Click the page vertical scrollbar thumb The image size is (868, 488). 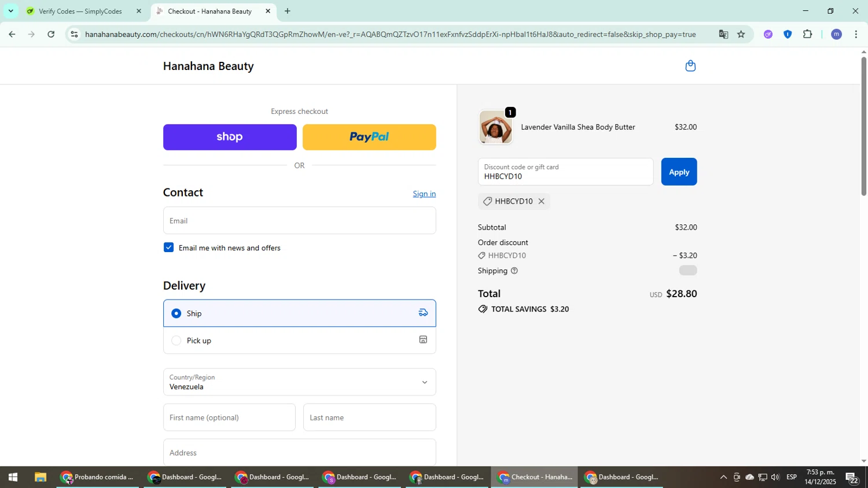[864, 125]
